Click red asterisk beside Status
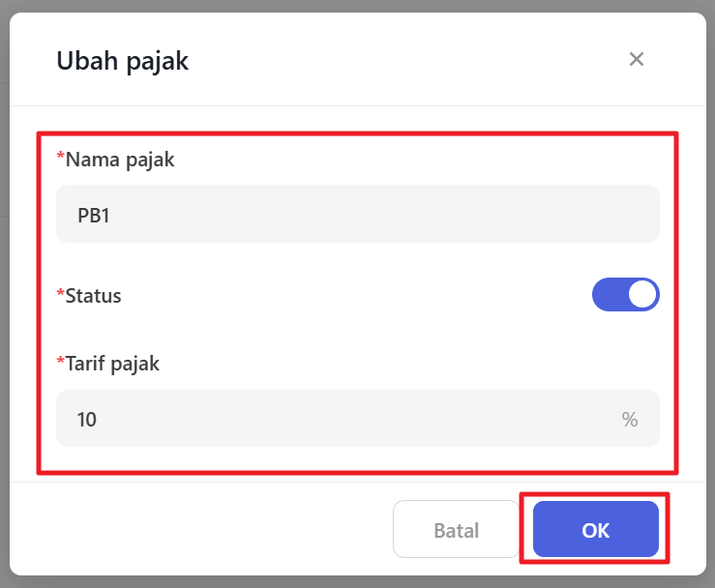Image resolution: width=715 pixels, height=588 pixels. point(60,294)
